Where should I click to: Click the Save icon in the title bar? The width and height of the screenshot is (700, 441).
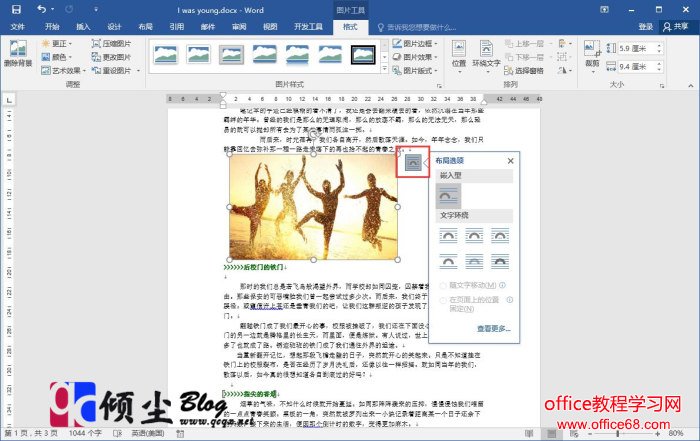point(17,9)
